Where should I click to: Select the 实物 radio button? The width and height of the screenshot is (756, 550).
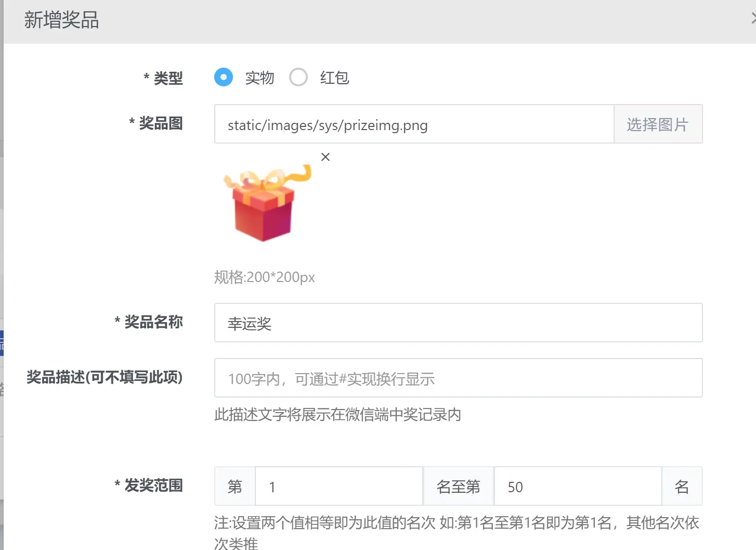(x=224, y=78)
